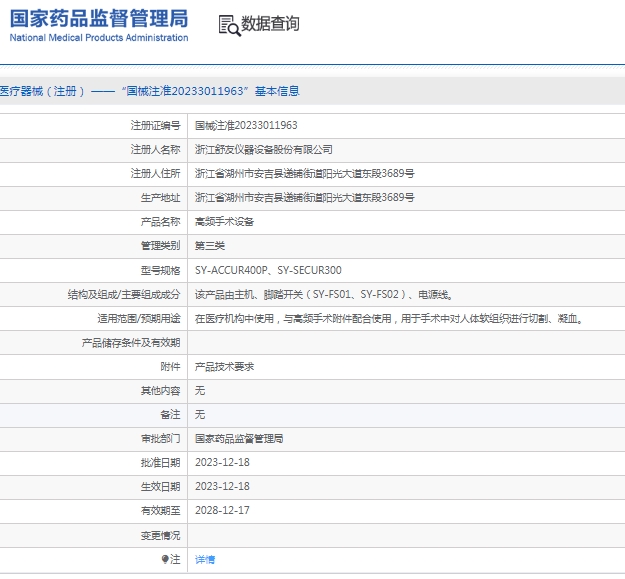Click expiry date 2028-12-17
Screen dimensions: 625x579
pos(222,510)
